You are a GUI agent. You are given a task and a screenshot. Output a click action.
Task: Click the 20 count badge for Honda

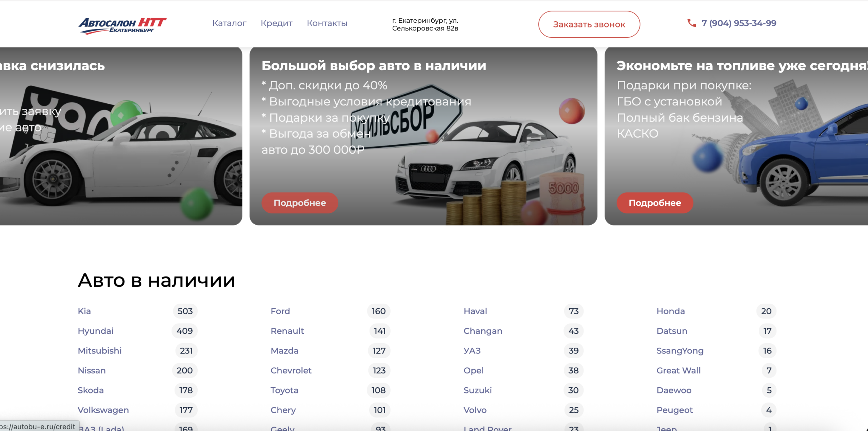pos(766,311)
